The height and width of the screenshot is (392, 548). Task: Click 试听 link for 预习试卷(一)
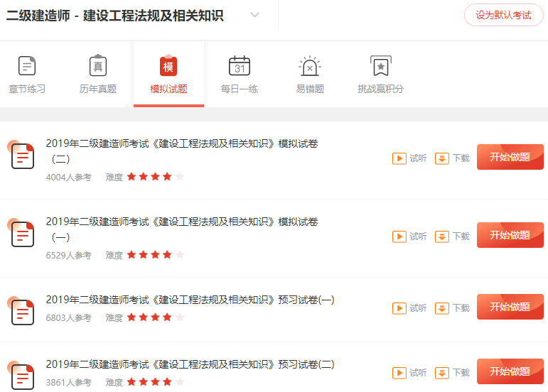click(x=419, y=308)
